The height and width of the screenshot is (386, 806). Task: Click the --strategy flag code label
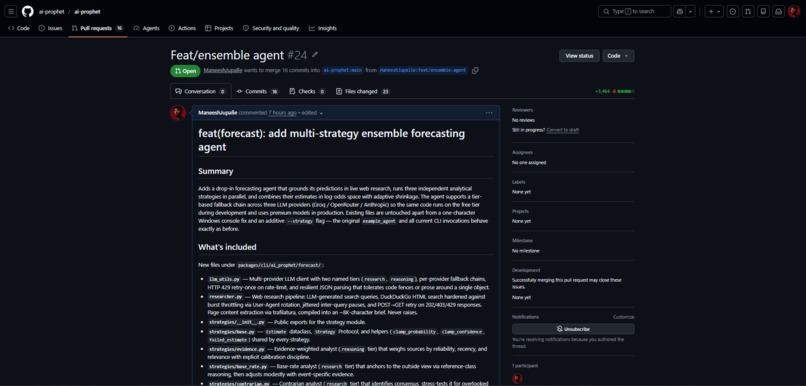tap(299, 221)
